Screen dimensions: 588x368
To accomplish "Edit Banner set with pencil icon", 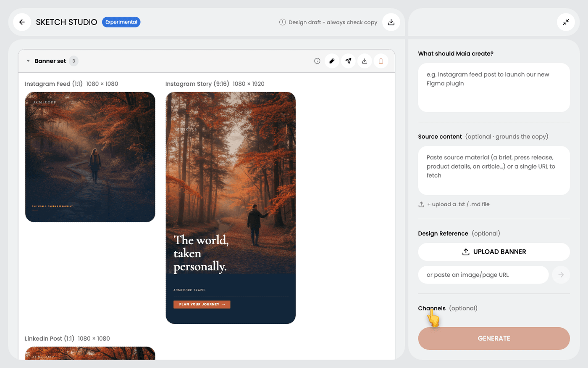I will [332, 61].
